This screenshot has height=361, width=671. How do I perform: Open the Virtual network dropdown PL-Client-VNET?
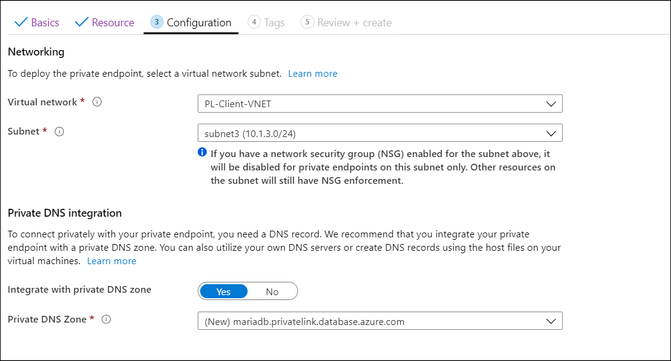pos(380,104)
